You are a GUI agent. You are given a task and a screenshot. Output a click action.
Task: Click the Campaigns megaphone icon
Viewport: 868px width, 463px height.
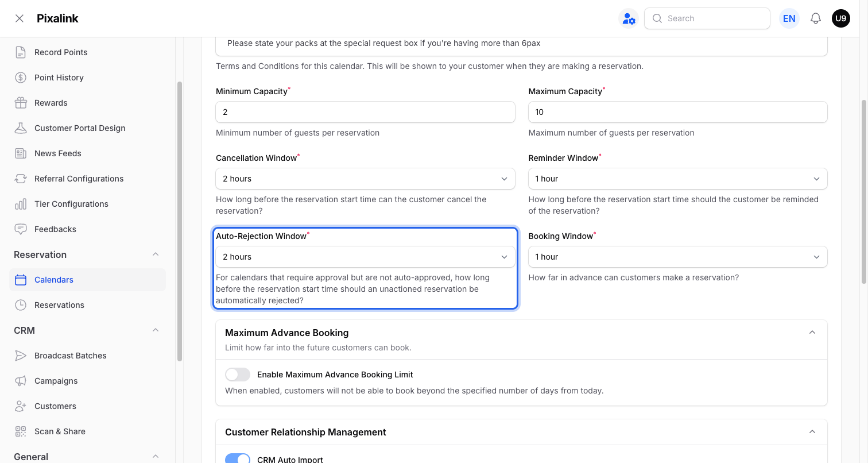tap(21, 381)
